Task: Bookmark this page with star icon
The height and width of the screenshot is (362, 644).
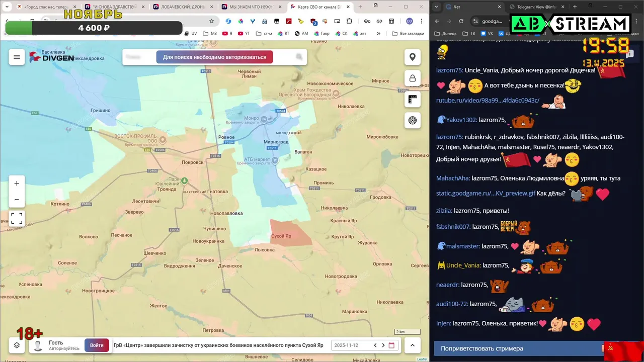Action: [212, 21]
